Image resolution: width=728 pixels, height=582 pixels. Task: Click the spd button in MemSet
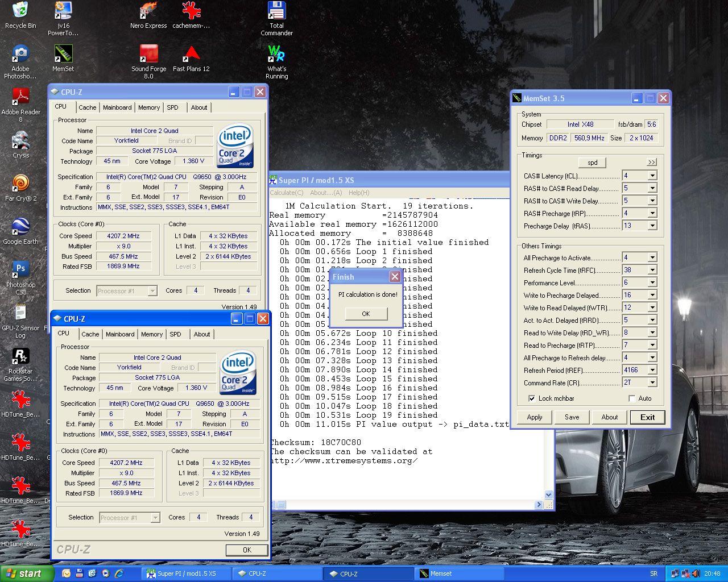pos(593,163)
